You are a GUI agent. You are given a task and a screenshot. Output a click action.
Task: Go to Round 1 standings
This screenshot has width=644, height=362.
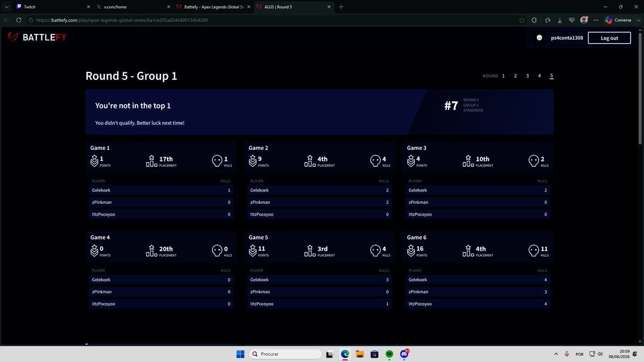pyautogui.click(x=503, y=76)
